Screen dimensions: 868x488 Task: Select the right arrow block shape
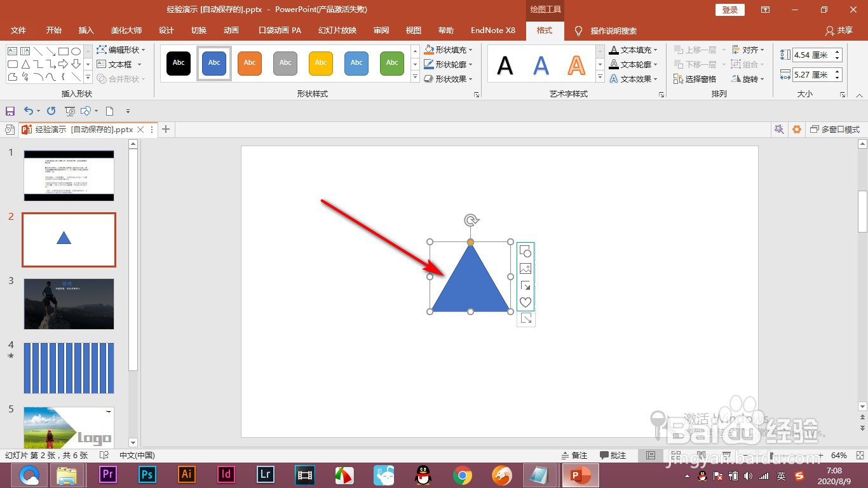click(63, 64)
